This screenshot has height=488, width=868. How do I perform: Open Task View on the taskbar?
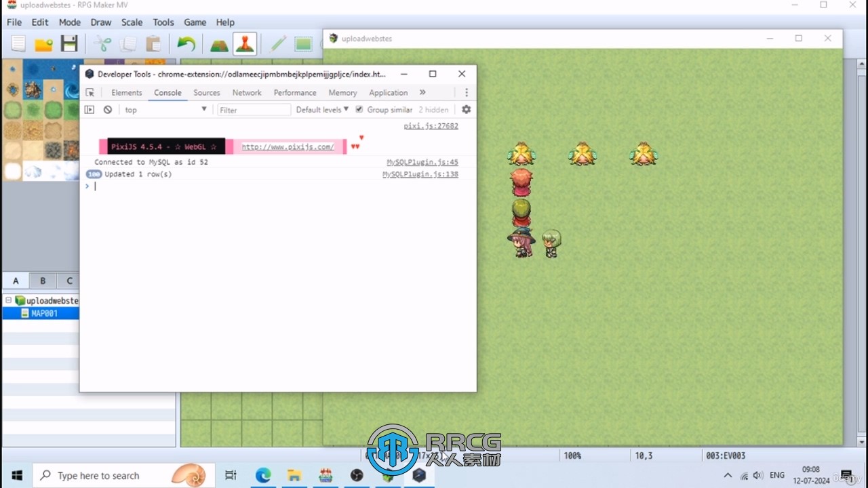tap(231, 475)
